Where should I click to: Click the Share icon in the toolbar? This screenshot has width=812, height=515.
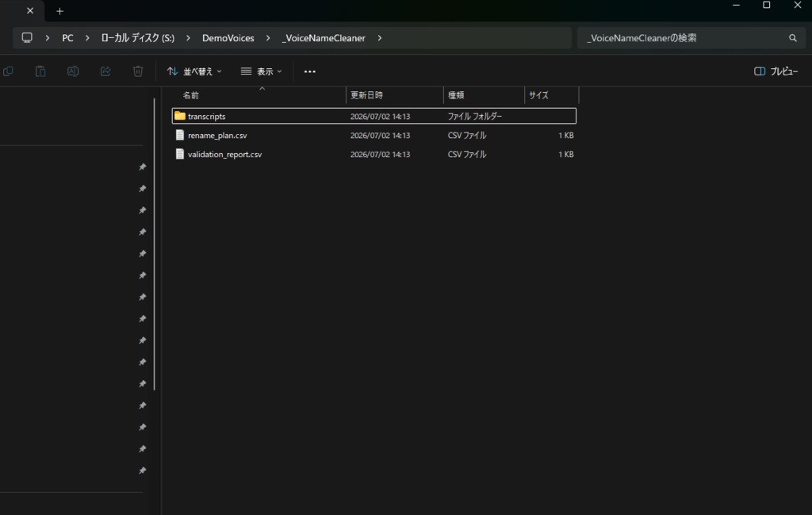[105, 71]
